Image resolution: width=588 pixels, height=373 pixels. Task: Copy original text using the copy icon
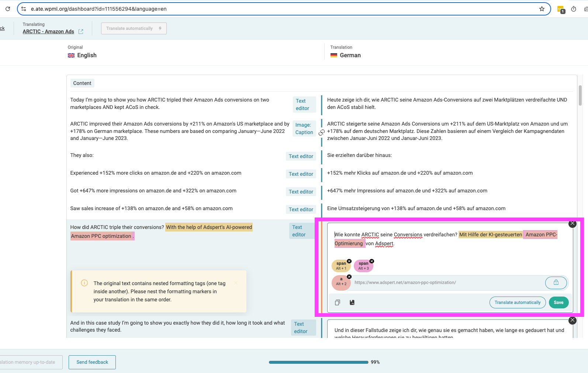pyautogui.click(x=337, y=302)
